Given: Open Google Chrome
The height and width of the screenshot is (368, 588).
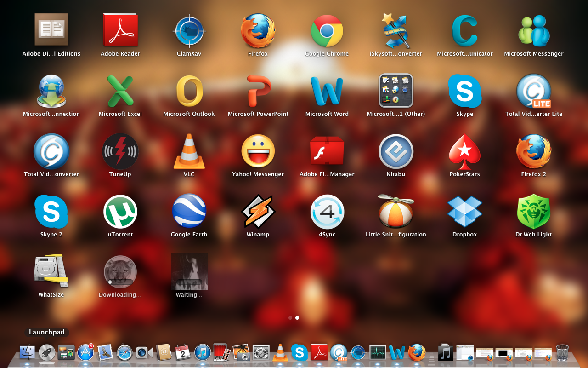Looking at the screenshot, I should [x=327, y=31].
